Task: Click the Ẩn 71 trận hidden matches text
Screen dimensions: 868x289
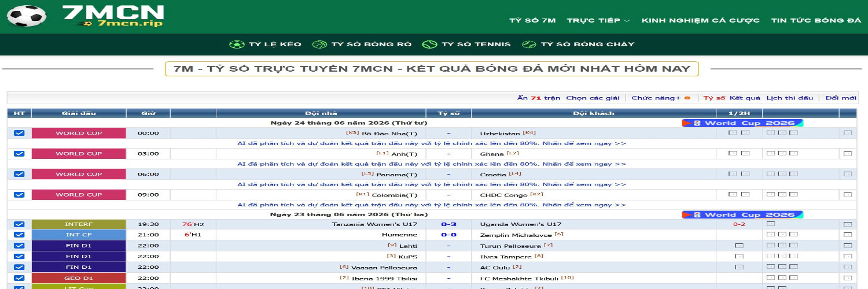Action: 539,98
